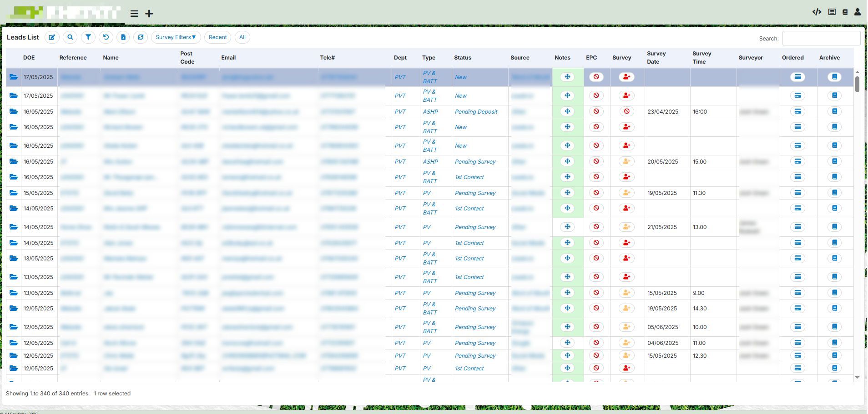
Task: Click the plus icon to add new
Action: 149,14
